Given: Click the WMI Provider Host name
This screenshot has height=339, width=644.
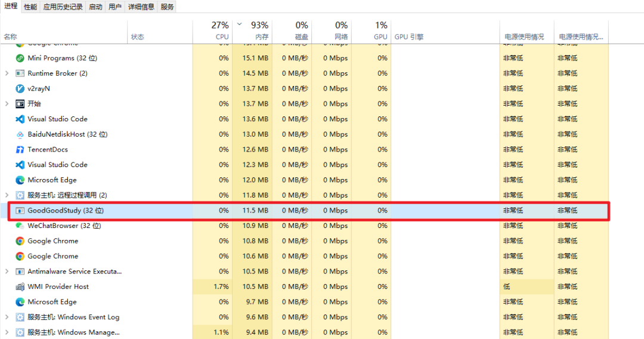Looking at the screenshot, I should 58,286.
